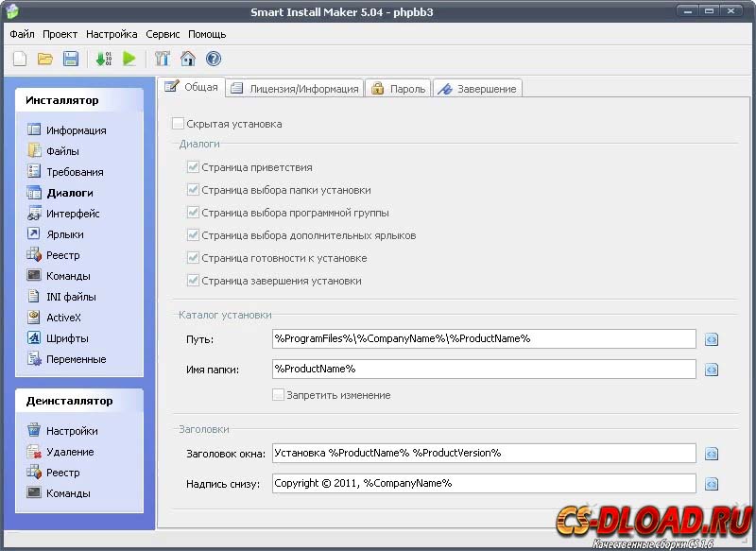
Task: Toggle Страница завершения установки checkbox
Action: tap(193, 281)
